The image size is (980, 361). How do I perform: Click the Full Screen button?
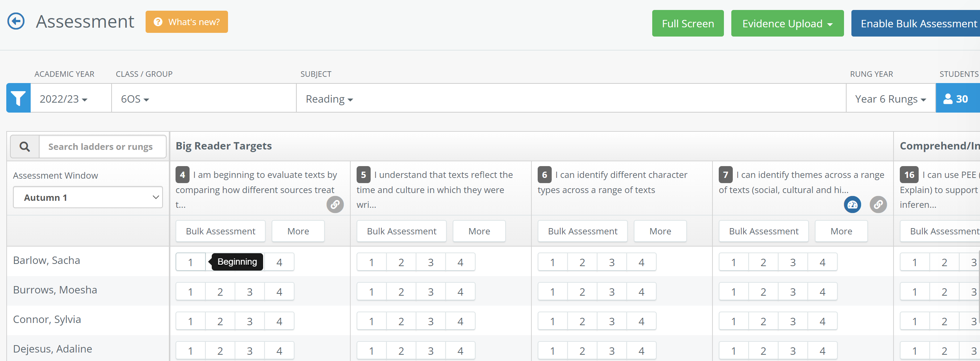688,24
